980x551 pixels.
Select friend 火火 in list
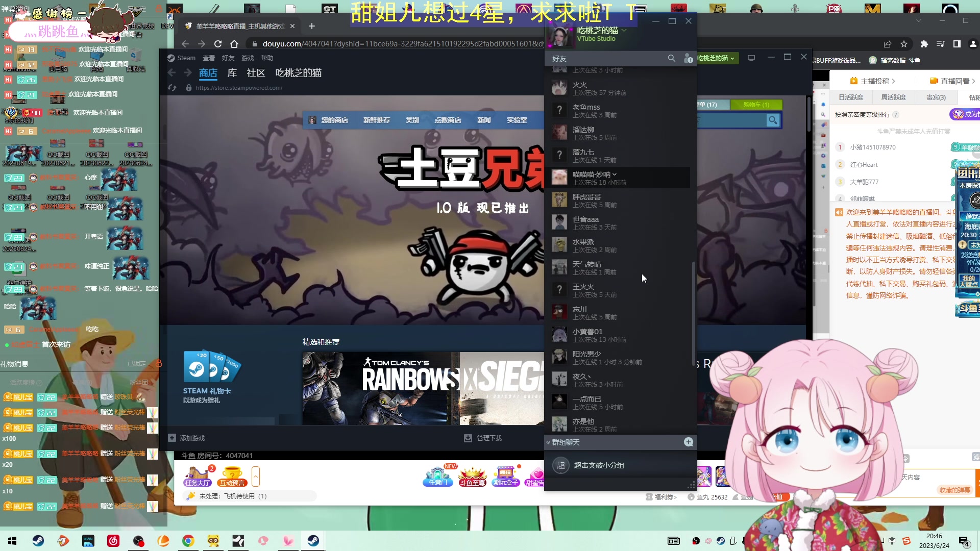(618, 88)
